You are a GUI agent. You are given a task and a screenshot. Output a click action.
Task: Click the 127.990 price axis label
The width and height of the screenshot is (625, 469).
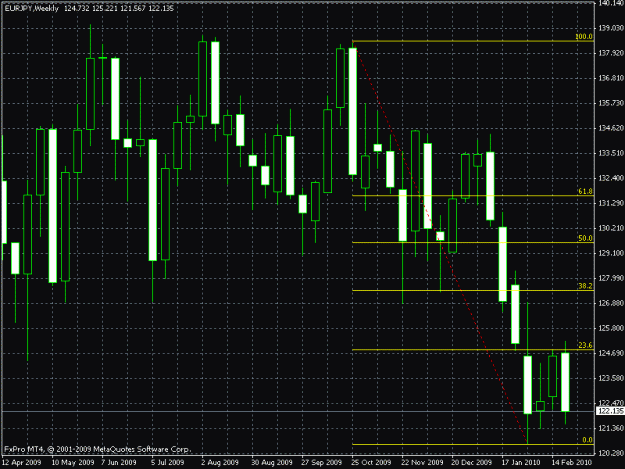pos(611,278)
